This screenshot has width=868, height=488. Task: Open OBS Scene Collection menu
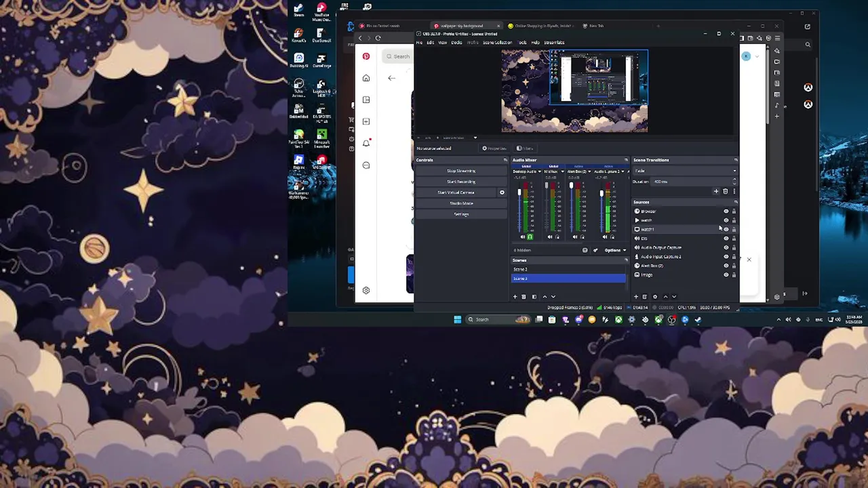click(x=497, y=42)
